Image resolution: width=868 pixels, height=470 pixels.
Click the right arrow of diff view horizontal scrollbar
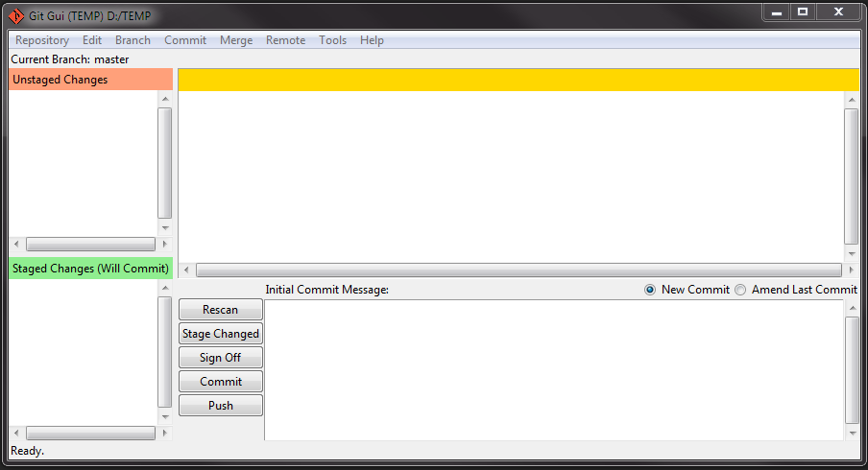pyautogui.click(x=851, y=270)
